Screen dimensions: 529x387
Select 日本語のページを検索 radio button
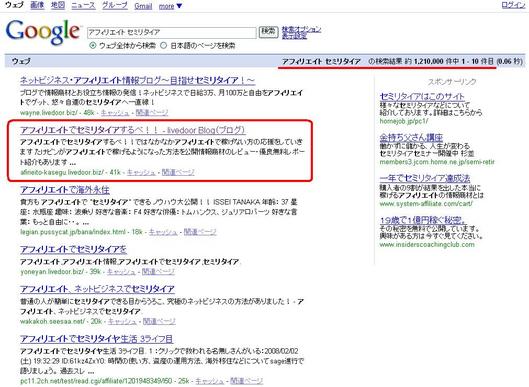pyautogui.click(x=163, y=46)
